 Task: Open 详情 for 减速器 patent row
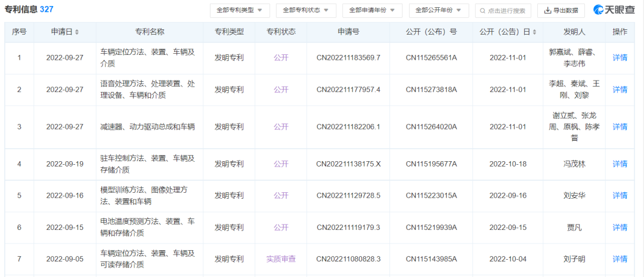click(x=620, y=127)
